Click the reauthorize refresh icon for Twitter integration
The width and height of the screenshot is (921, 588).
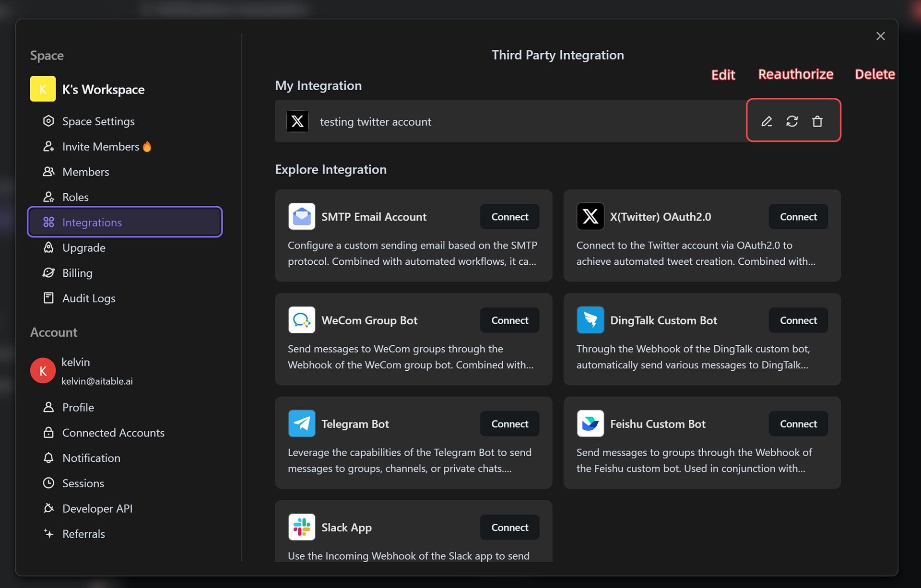792,121
